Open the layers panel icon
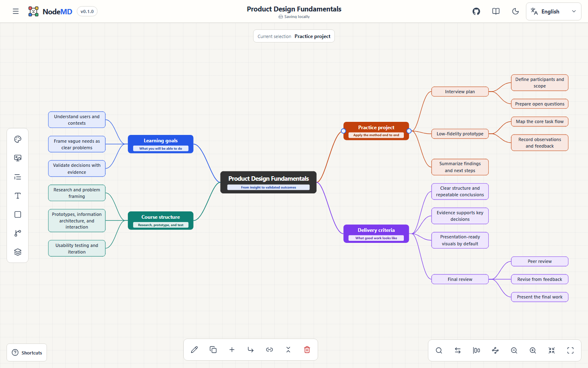This screenshot has height=368, width=588. pos(18,252)
